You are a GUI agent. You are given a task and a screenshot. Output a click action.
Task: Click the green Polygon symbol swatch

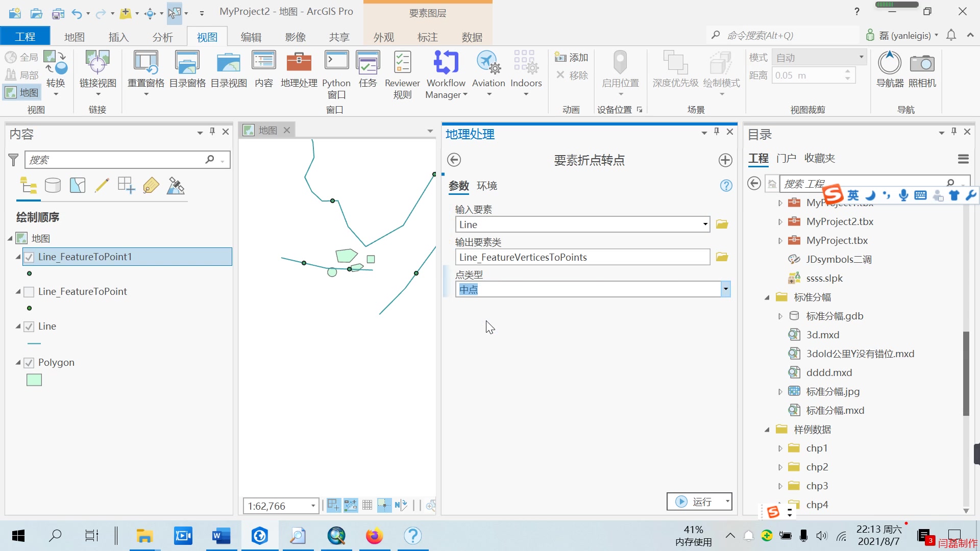(33, 380)
